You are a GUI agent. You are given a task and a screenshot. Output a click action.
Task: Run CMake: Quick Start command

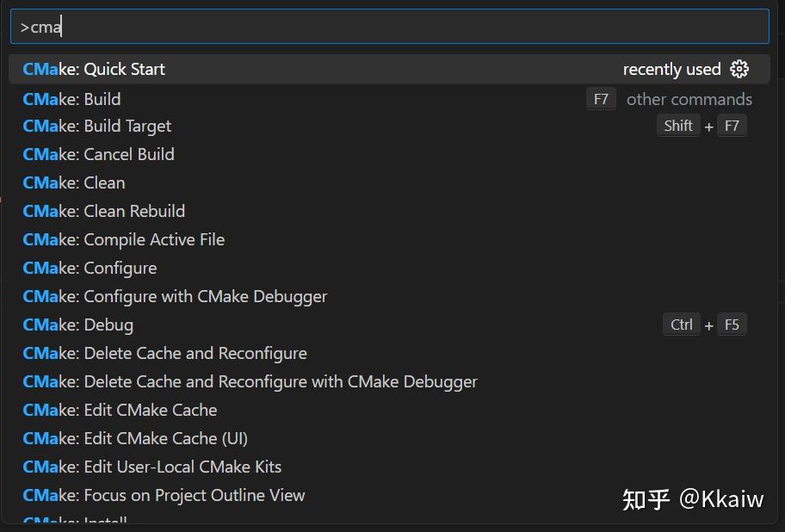(x=95, y=69)
